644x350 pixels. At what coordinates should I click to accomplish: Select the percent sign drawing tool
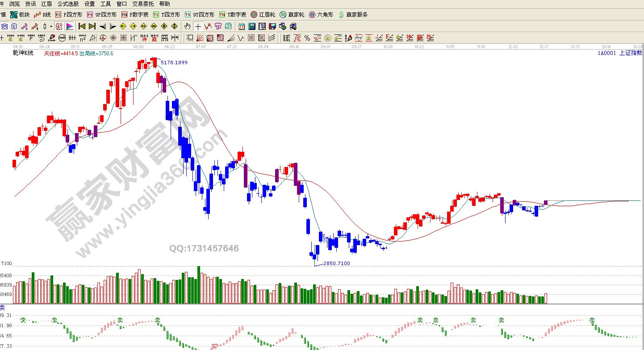(x=307, y=38)
